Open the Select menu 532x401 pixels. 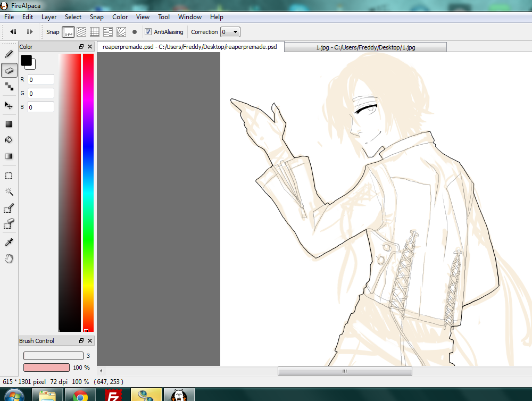(x=73, y=17)
